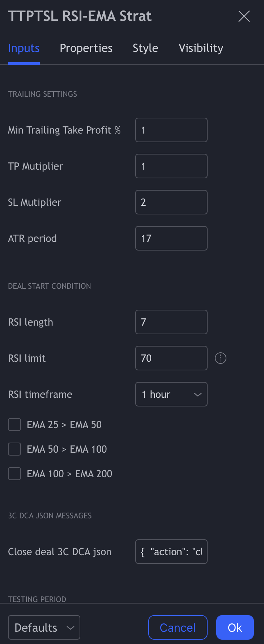Toggle the EMA 50 > EMA 100 checkbox
The height and width of the screenshot is (644, 264).
14,449
